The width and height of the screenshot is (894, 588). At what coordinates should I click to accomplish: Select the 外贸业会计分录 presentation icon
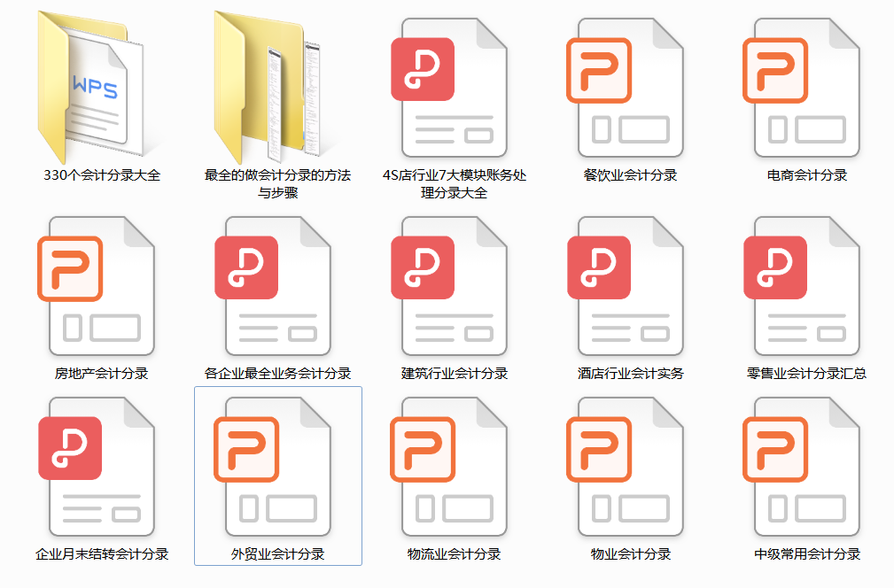point(273,467)
